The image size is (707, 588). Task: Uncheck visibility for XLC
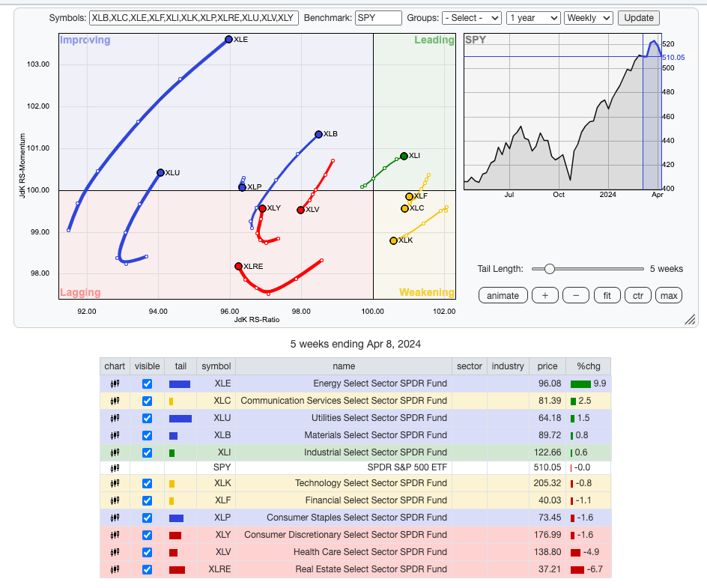click(147, 401)
